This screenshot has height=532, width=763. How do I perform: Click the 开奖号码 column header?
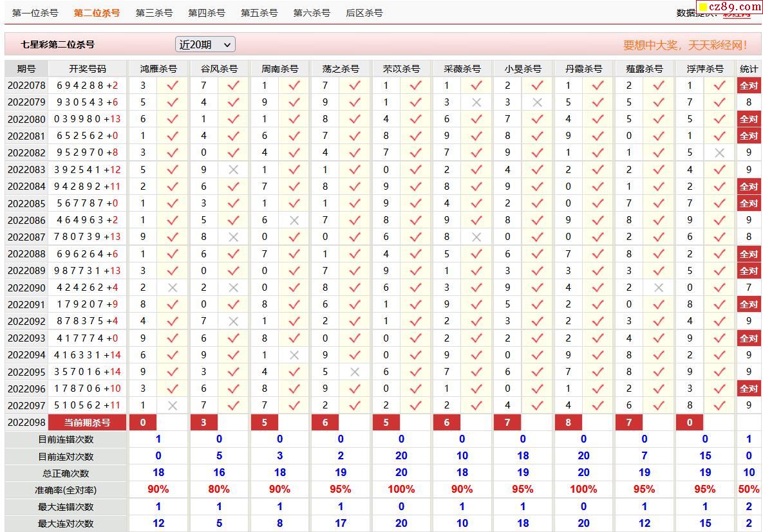pos(88,69)
